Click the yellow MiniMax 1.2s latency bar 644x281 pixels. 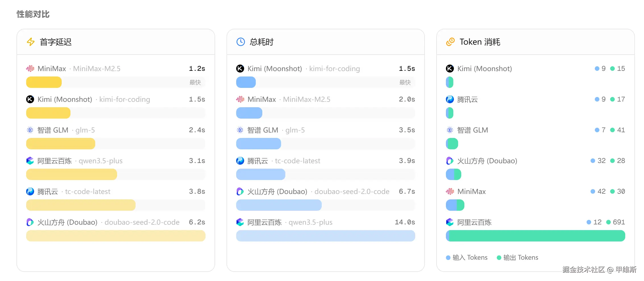44,82
